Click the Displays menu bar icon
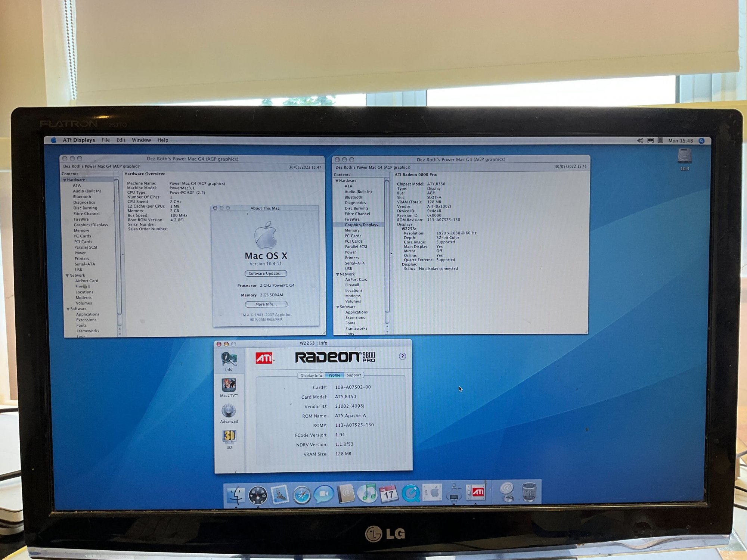The height and width of the screenshot is (560, 747). pos(650,141)
